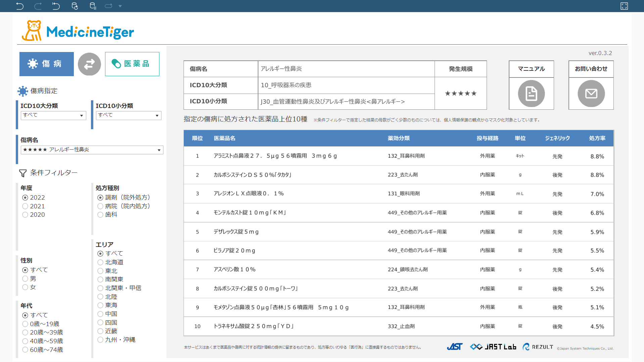
Task: Open the manual document icon
Action: [531, 94]
